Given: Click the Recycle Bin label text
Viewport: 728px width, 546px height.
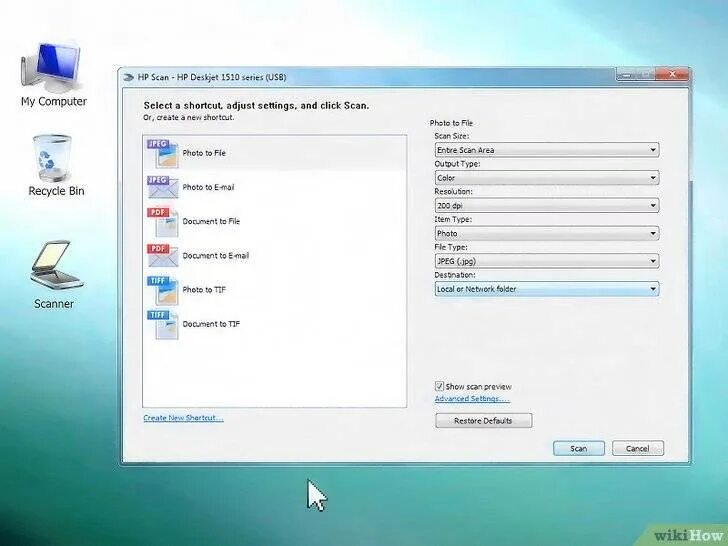Looking at the screenshot, I should [56, 191].
